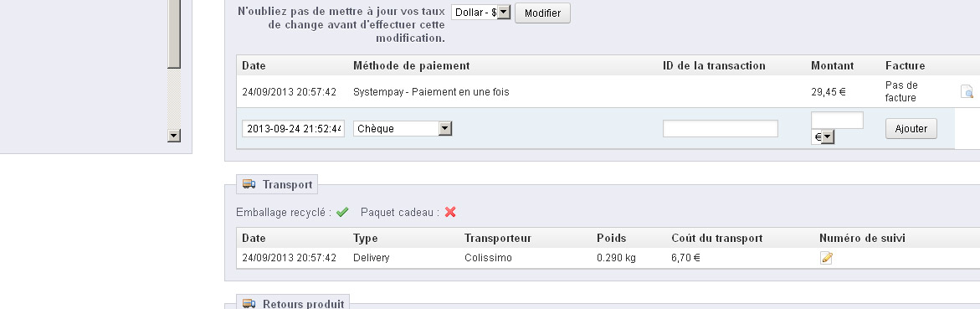The image size is (980, 309).
Task: Open the invoice preview document icon
Action: 967,92
